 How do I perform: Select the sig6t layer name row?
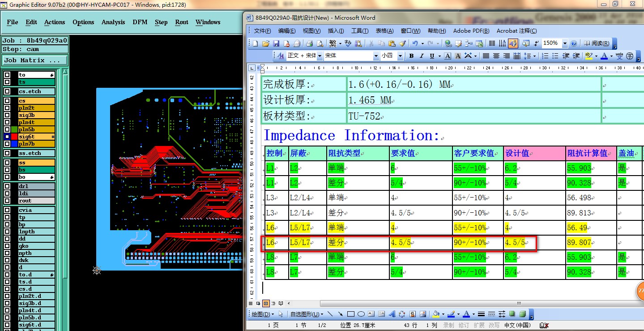36,137
